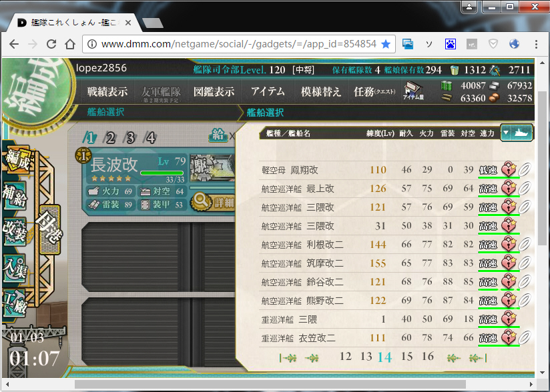Open ship list page 12
This screenshot has height=392, width=550.
click(346, 357)
